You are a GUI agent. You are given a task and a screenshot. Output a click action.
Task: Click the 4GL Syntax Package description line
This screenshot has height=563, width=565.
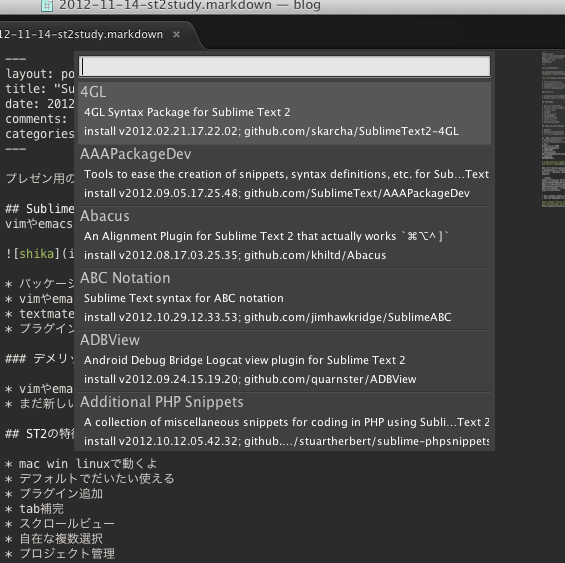(x=187, y=112)
